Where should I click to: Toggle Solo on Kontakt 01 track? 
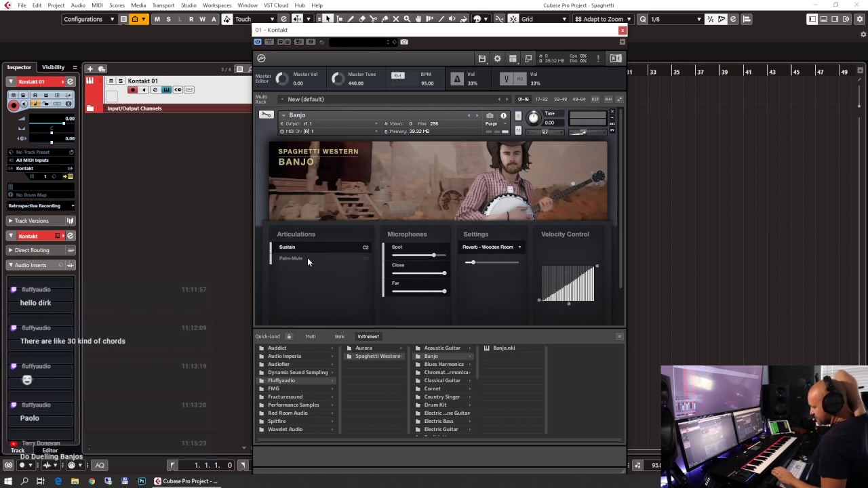pyautogui.click(x=120, y=81)
